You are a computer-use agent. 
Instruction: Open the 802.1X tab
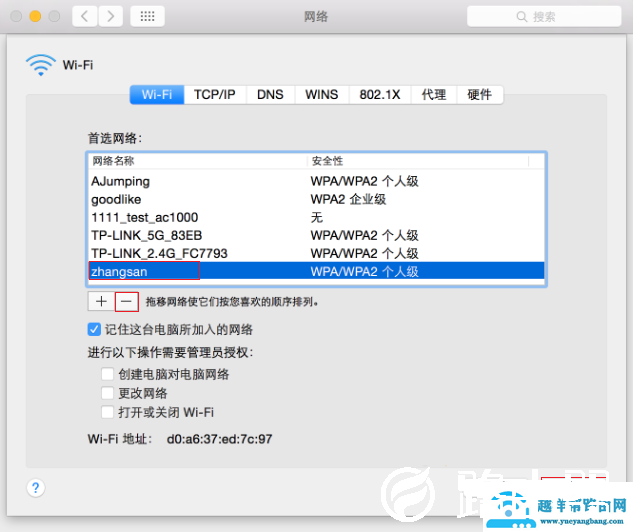click(x=380, y=94)
